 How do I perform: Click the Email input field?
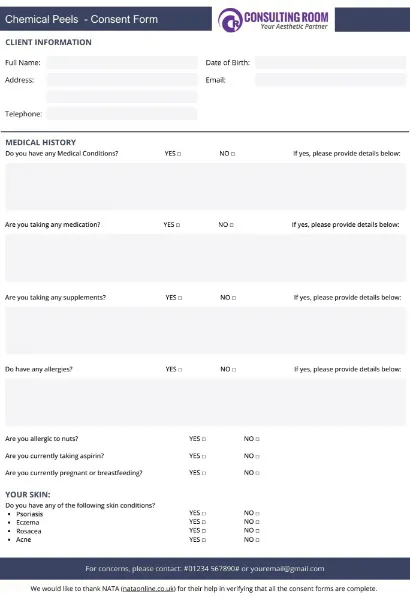[x=330, y=80]
